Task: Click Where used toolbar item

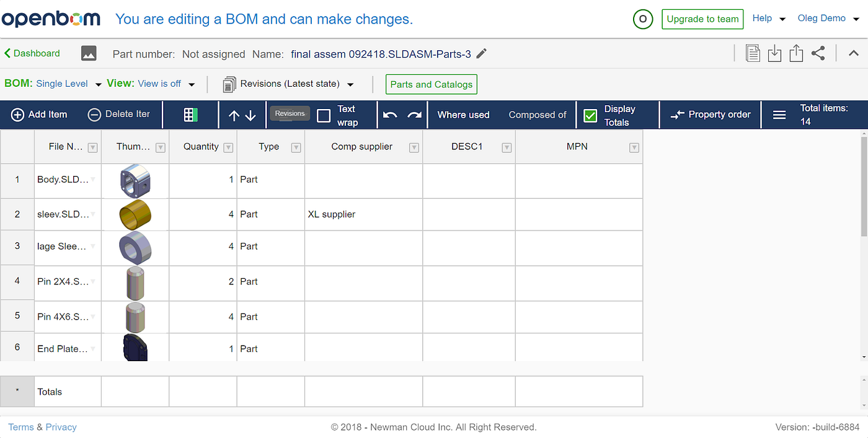Action: pyautogui.click(x=463, y=115)
